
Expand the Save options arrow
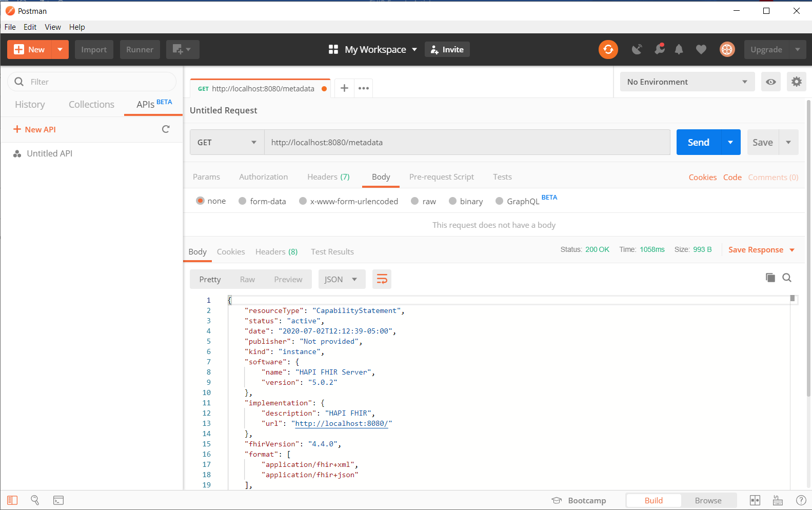[788, 142]
